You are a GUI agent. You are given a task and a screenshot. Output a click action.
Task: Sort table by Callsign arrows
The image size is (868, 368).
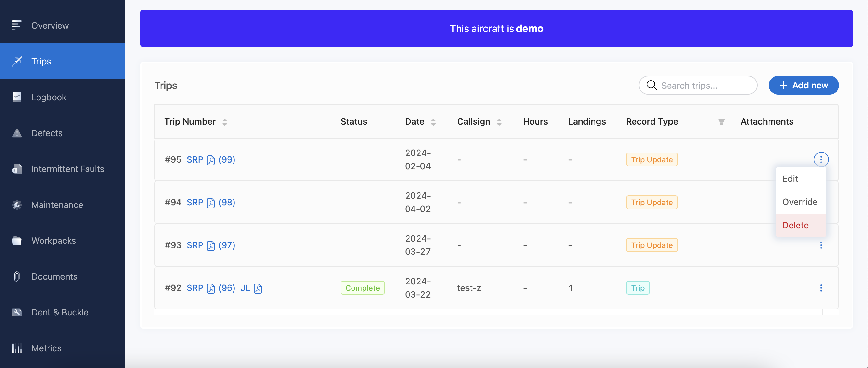(x=499, y=122)
